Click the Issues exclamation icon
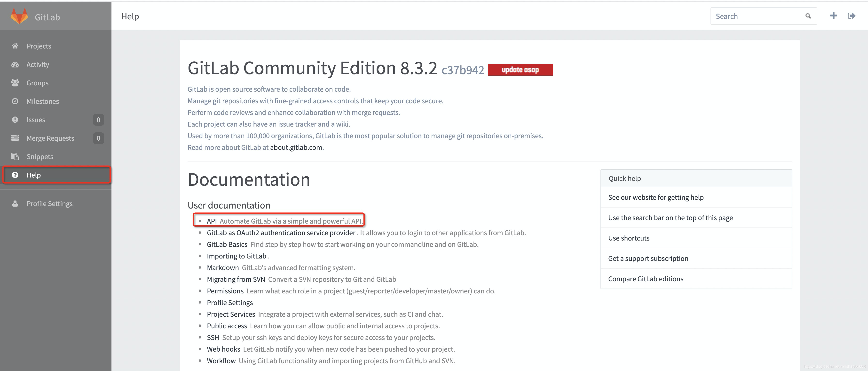Viewport: 868px width, 371px height. [15, 119]
